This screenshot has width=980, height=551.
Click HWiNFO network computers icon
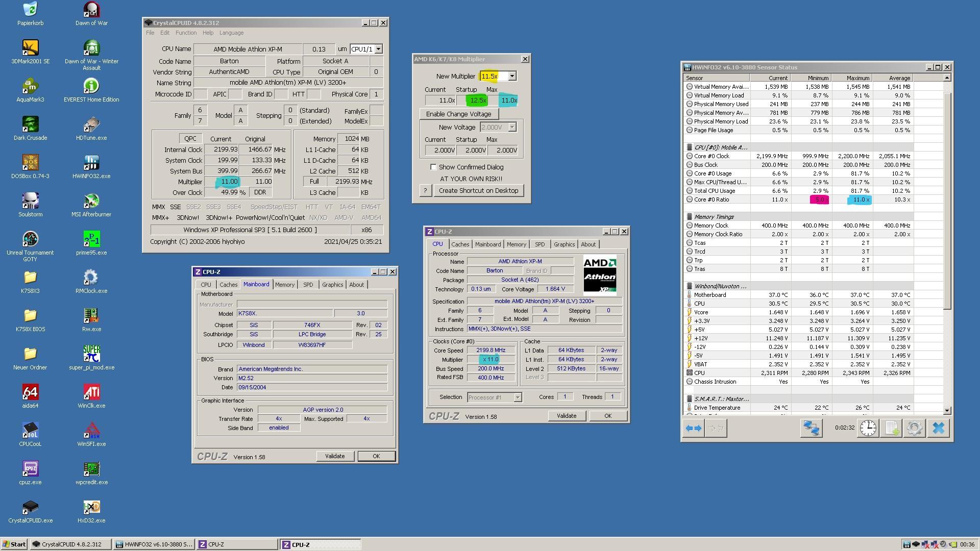tap(811, 428)
